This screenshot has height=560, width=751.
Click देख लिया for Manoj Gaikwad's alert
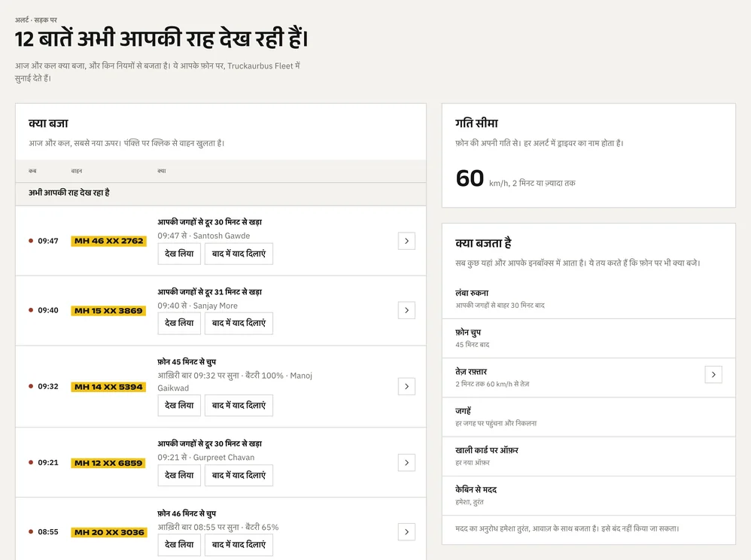(179, 406)
